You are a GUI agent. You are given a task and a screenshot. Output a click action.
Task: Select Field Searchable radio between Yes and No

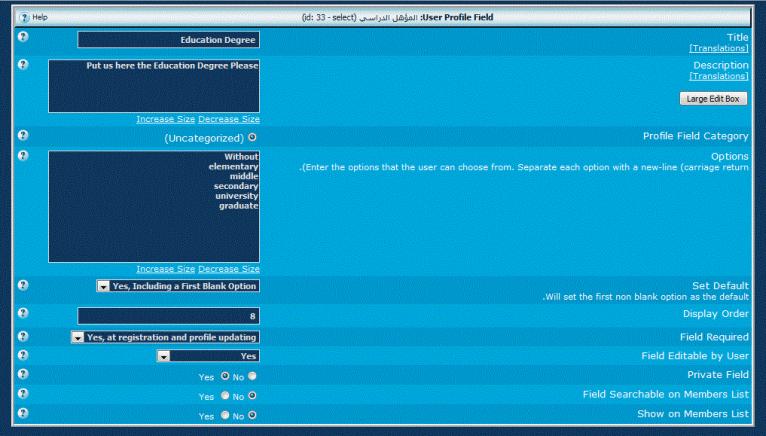point(225,395)
